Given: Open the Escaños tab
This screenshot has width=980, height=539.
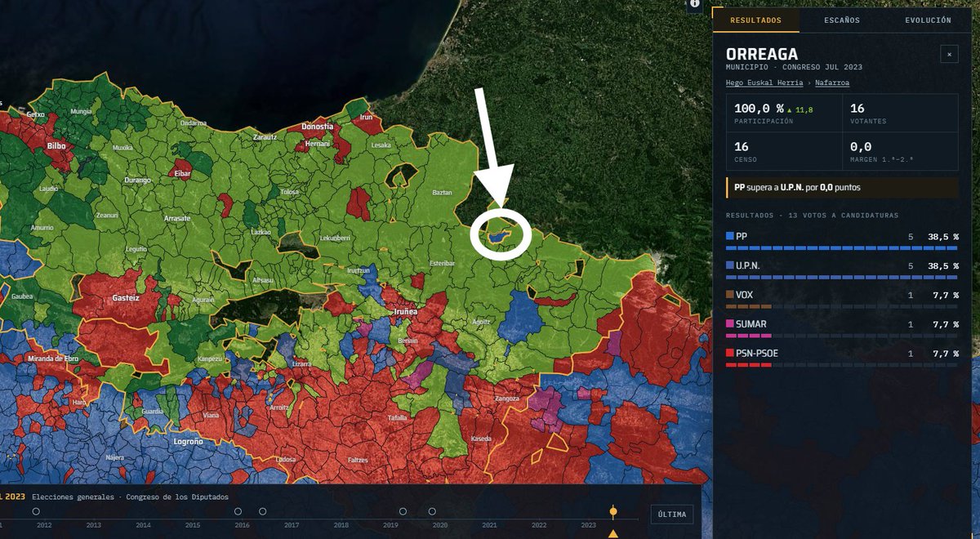Looking at the screenshot, I should [841, 20].
